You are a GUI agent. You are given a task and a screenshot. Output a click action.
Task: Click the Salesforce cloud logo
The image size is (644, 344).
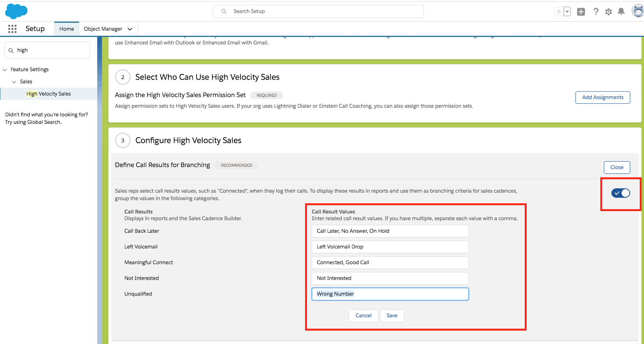(16, 11)
